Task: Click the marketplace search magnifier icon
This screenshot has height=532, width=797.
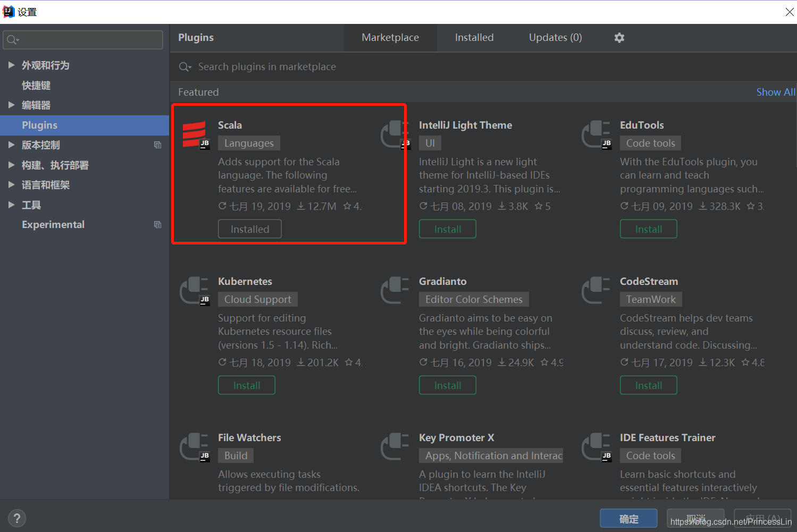Action: tap(185, 67)
